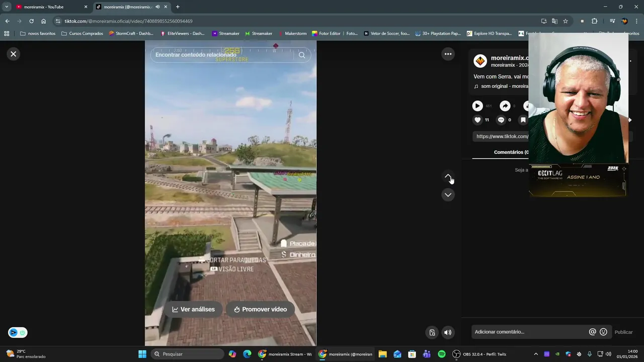This screenshot has width=644, height=362.
Task: Open the Makerstorm bookmark
Action: point(291,34)
